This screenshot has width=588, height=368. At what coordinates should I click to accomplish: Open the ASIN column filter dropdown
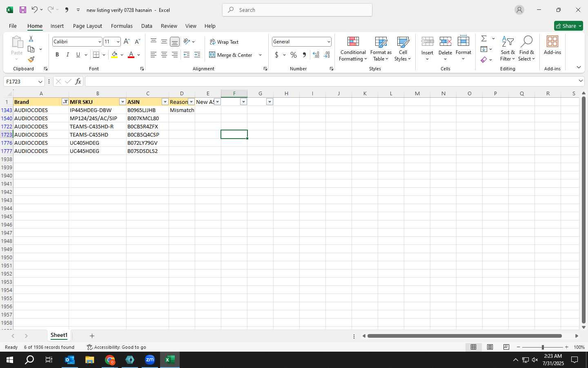[x=165, y=102]
